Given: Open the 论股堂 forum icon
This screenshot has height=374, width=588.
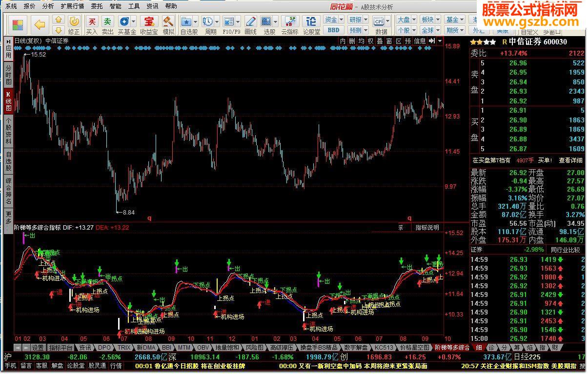Looking at the screenshot, I should click(x=311, y=25).
